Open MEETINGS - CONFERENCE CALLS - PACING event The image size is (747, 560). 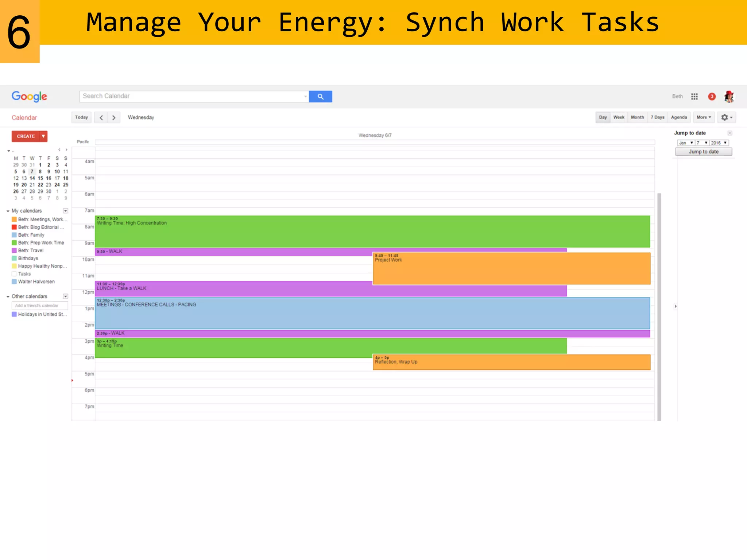coord(372,313)
